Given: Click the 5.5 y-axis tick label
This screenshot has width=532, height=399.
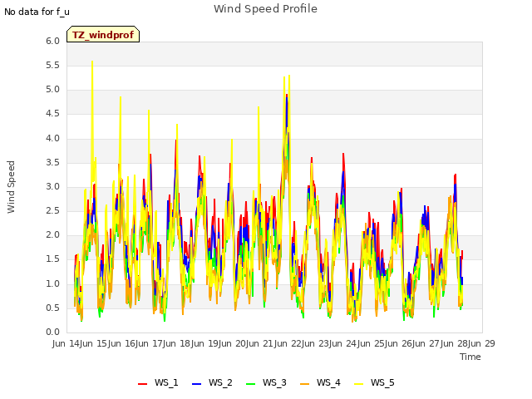Looking at the screenshot, I should 52,65.
